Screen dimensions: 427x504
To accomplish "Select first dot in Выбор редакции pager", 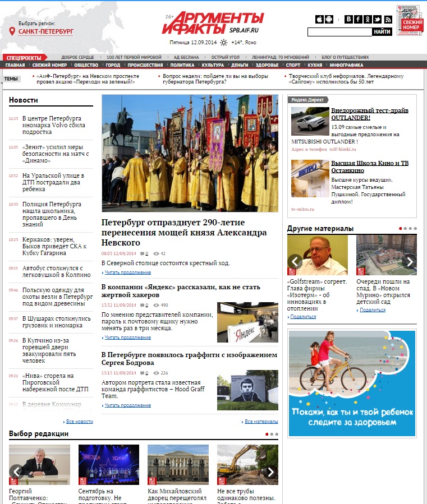I will pos(267,434).
